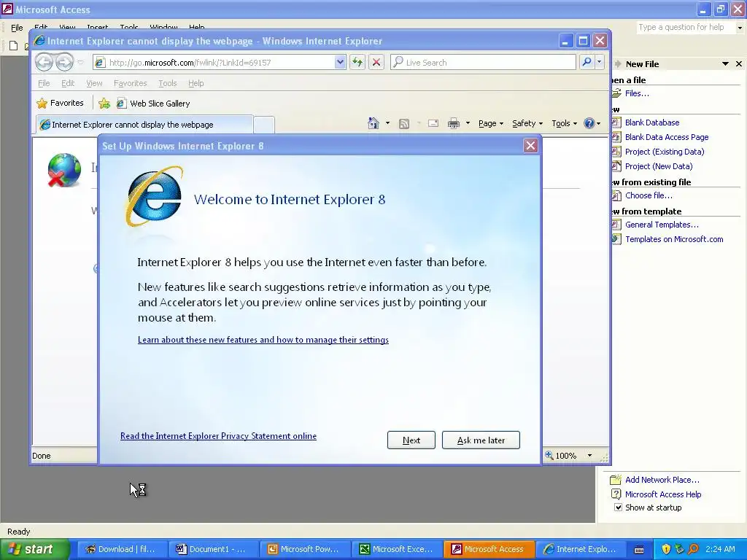Open the Help menu in IE menu bar
This screenshot has width=747, height=560.
pyautogui.click(x=196, y=83)
